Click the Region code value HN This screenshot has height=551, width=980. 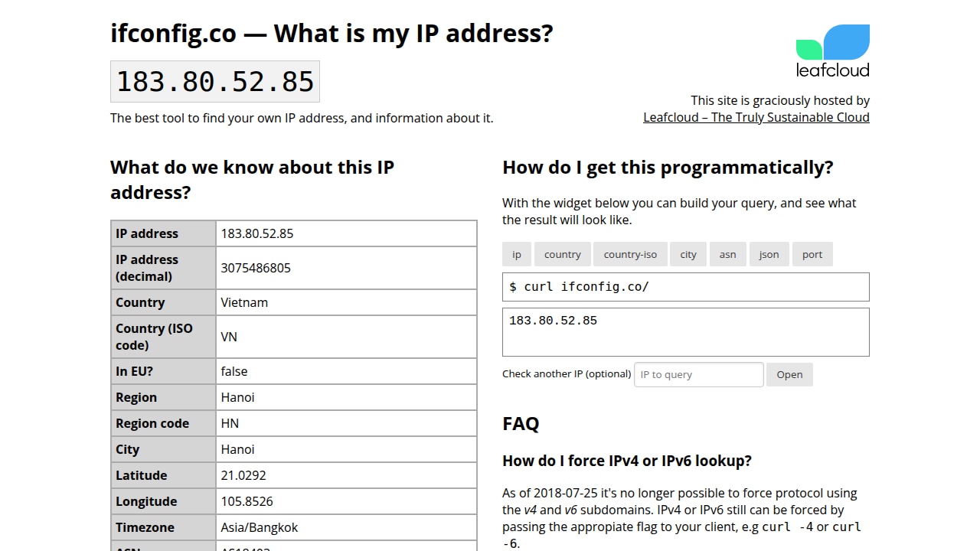[x=230, y=423]
